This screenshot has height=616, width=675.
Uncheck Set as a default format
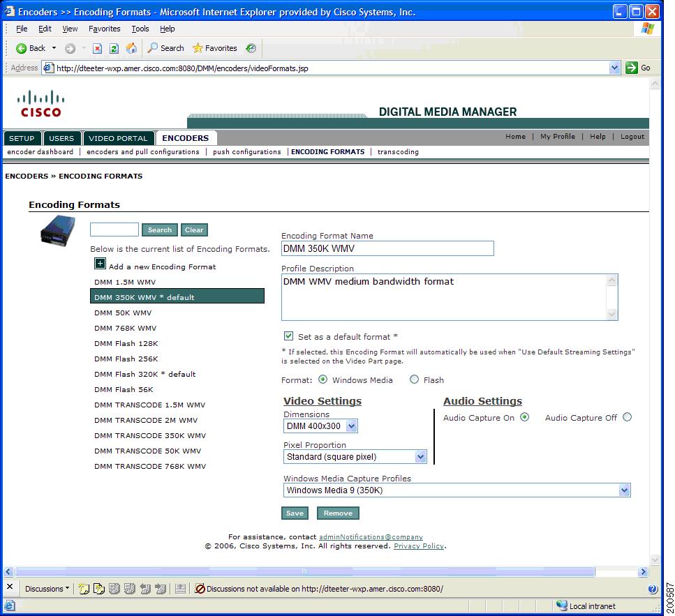click(288, 336)
